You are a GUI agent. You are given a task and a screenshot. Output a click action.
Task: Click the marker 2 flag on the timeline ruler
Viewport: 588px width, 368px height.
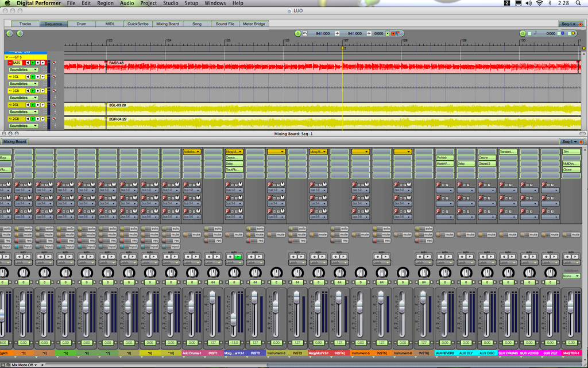[342, 48]
